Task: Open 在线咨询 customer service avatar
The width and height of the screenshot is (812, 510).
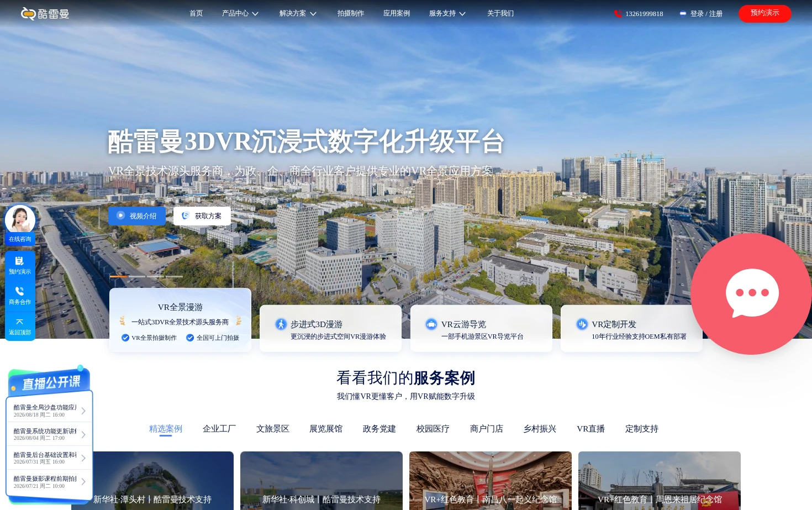Action: pyautogui.click(x=20, y=219)
